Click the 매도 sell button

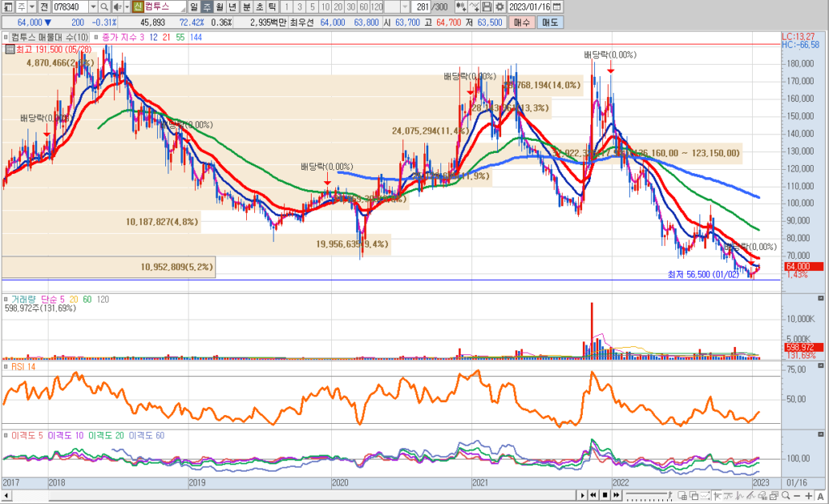550,22
